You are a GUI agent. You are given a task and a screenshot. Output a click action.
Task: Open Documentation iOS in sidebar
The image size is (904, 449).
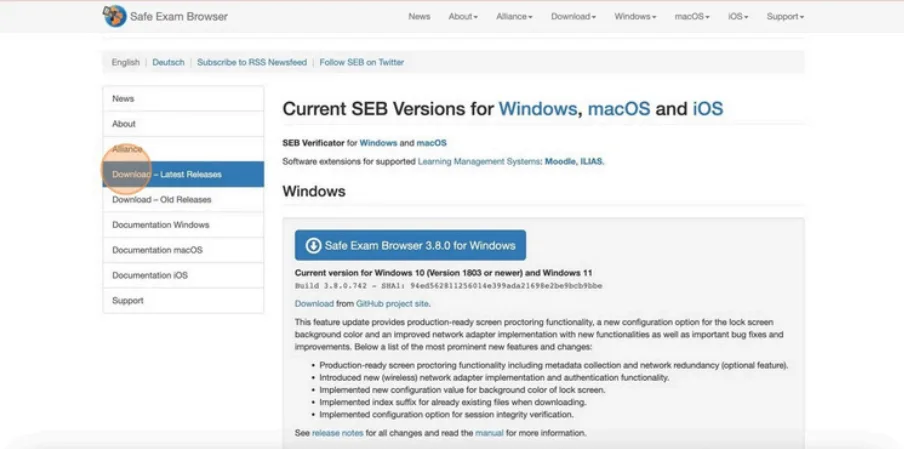tap(183, 276)
